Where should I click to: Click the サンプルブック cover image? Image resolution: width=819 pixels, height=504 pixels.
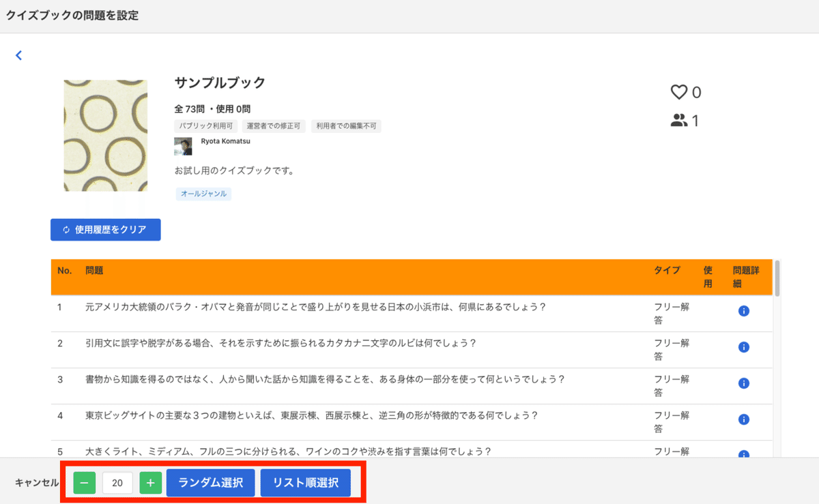tap(105, 134)
